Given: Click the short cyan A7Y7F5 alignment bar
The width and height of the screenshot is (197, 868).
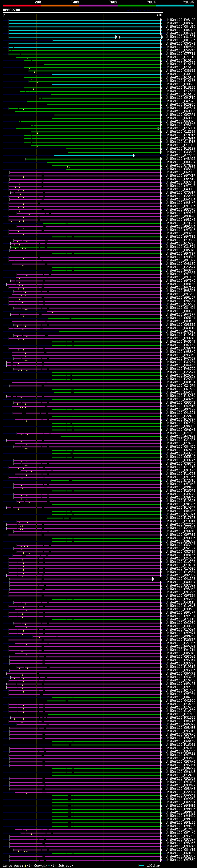Looking at the screenshot, I should click(x=94, y=156).
